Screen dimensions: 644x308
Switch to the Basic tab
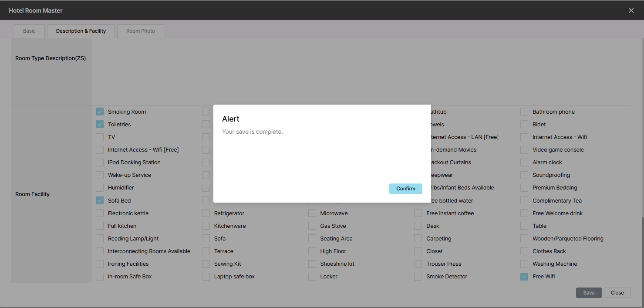click(30, 31)
